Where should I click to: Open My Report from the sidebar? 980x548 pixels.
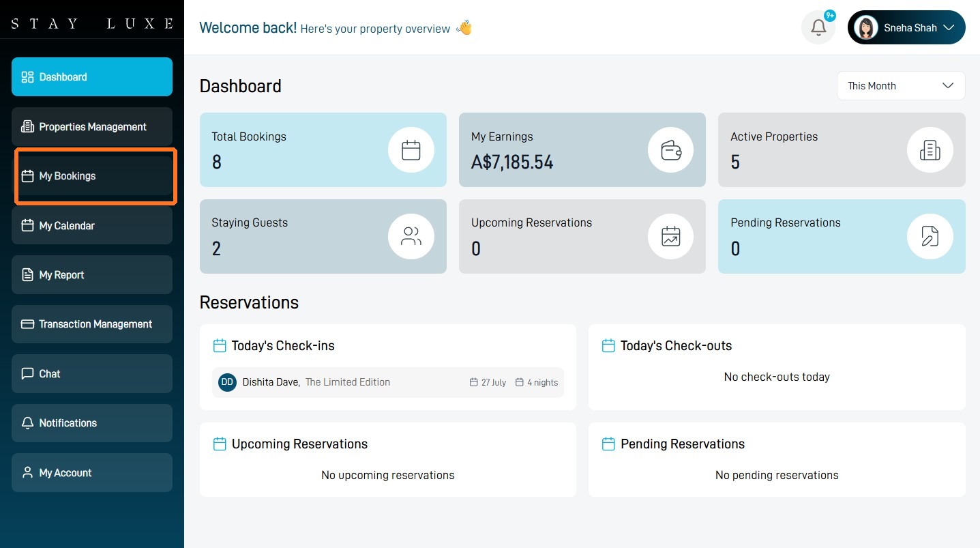[x=92, y=275]
